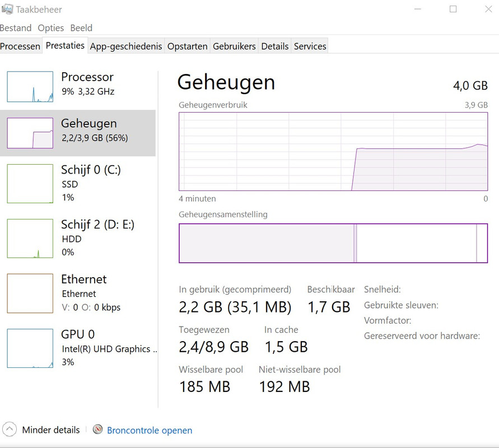Switch to the Processen tab

click(x=21, y=46)
